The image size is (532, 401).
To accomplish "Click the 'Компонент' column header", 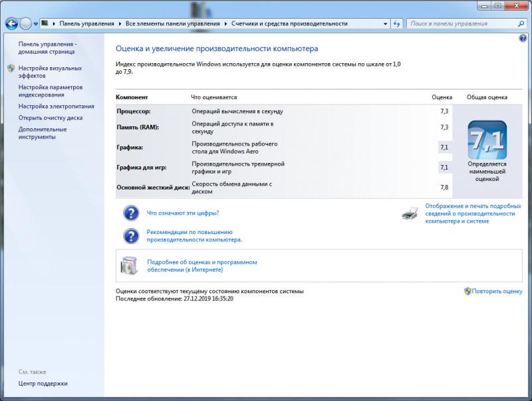I will coord(132,97).
